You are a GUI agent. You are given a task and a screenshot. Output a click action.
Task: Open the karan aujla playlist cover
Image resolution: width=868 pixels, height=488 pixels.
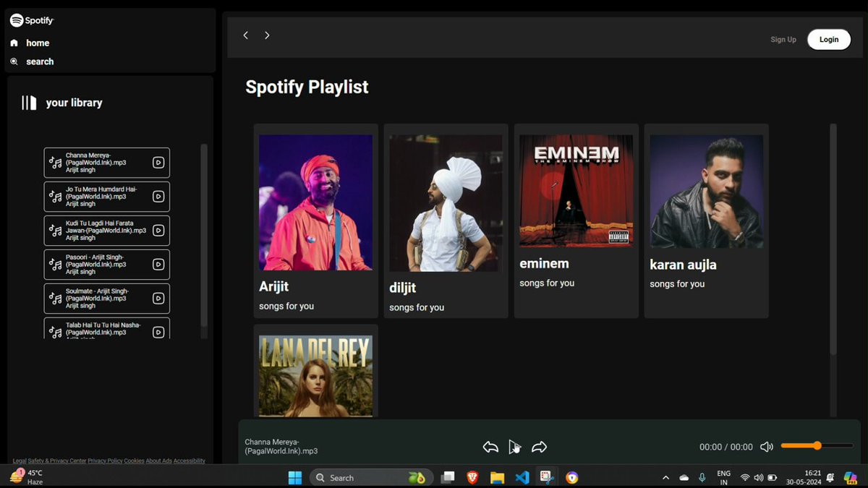pos(707,192)
